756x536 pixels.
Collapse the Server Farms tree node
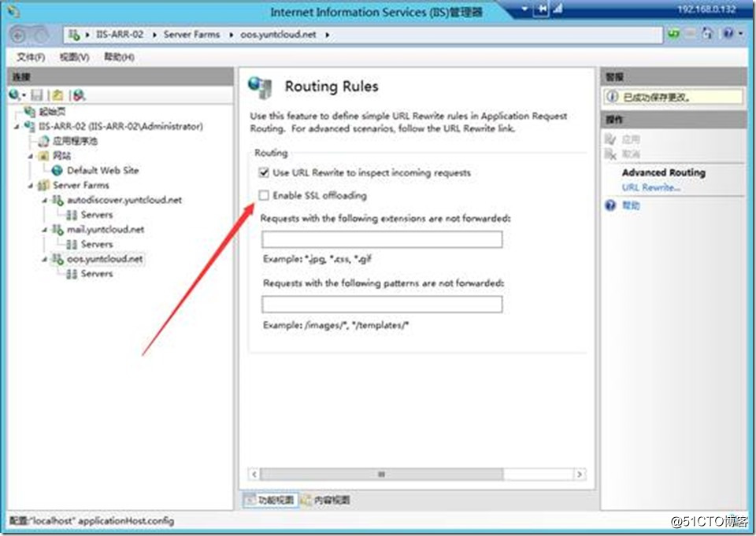[x=31, y=186]
